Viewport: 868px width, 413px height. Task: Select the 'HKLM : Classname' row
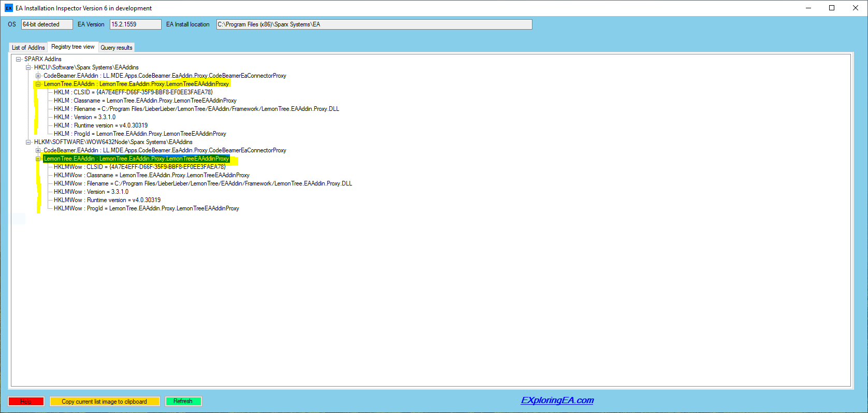coord(145,101)
